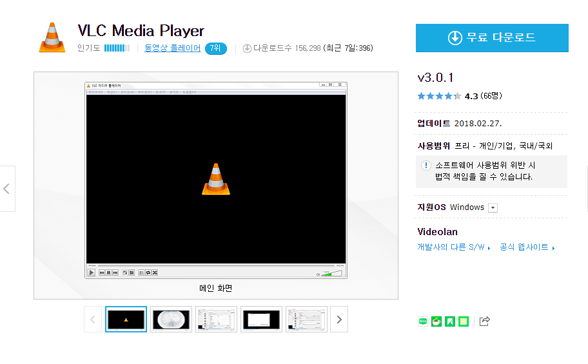Open the 동영상 플레이어 category link

(x=173, y=48)
